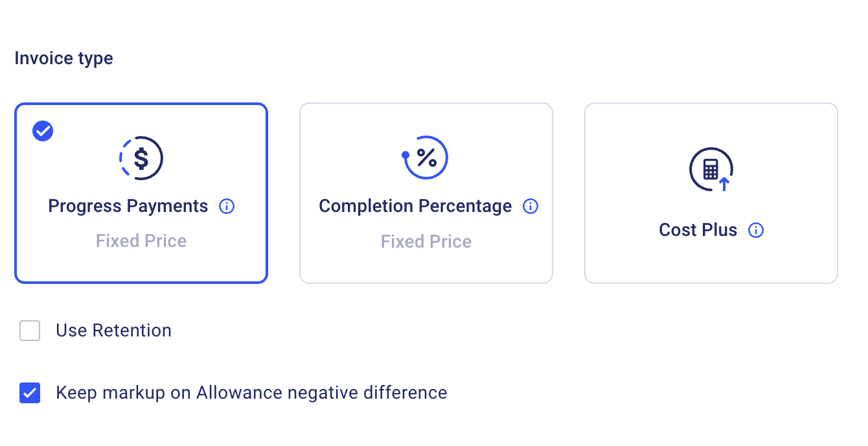Open info tooltip next to Progress Payments
The image size is (868, 446).
pyautogui.click(x=227, y=207)
